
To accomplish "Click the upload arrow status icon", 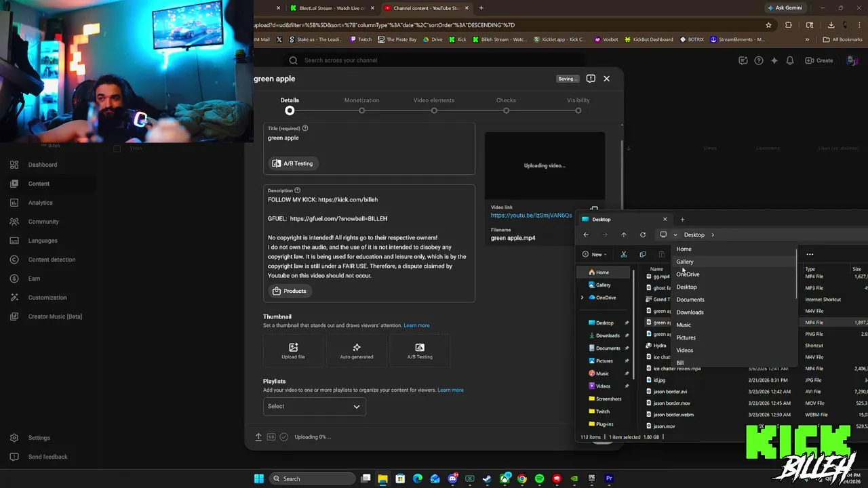I will click(258, 437).
